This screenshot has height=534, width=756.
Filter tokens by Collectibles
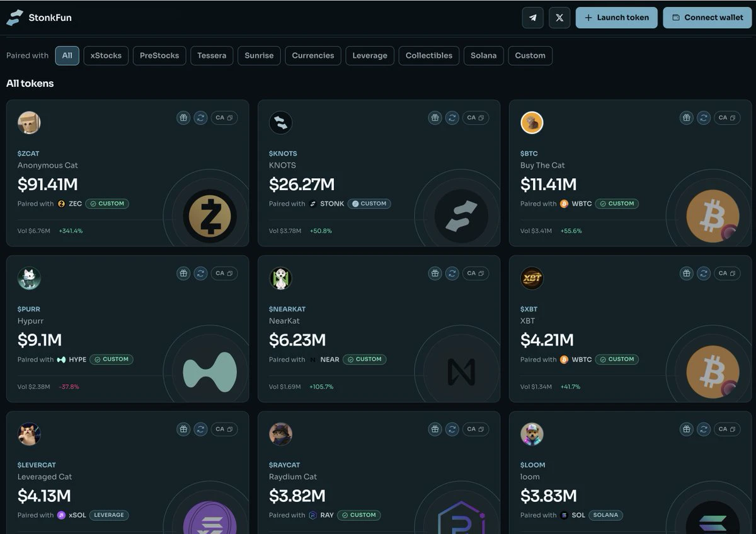click(429, 55)
